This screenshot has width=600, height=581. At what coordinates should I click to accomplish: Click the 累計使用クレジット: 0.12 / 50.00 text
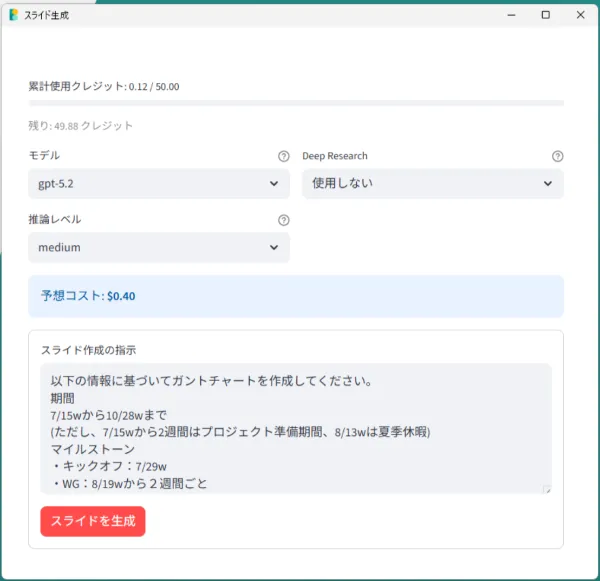pyautogui.click(x=104, y=86)
